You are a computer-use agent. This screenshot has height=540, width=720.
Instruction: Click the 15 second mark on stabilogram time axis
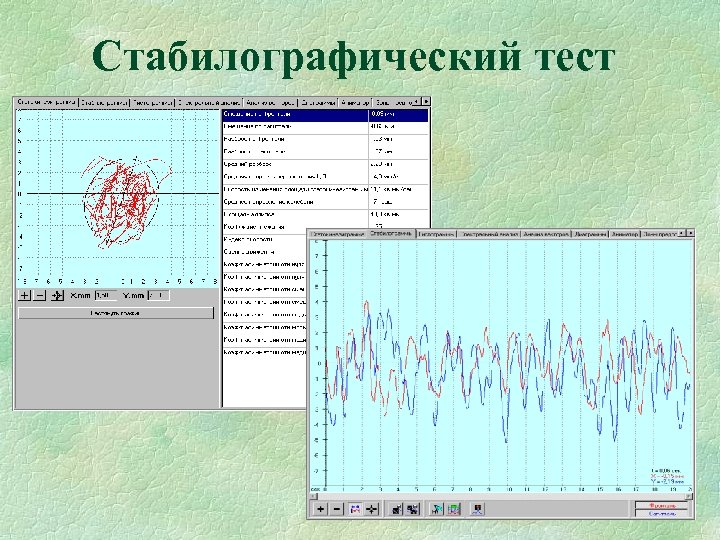click(600, 489)
